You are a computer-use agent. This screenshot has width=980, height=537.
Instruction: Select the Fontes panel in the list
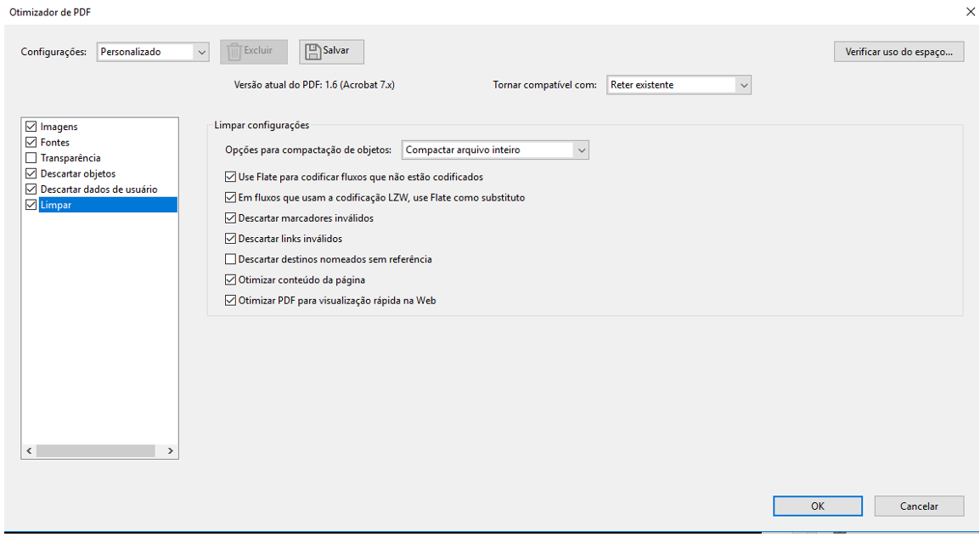pyautogui.click(x=55, y=143)
